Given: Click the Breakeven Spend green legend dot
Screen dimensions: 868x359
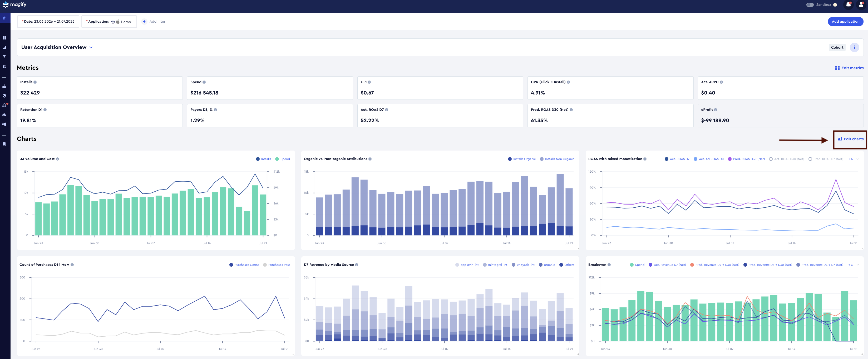Looking at the screenshot, I should click(632, 265).
